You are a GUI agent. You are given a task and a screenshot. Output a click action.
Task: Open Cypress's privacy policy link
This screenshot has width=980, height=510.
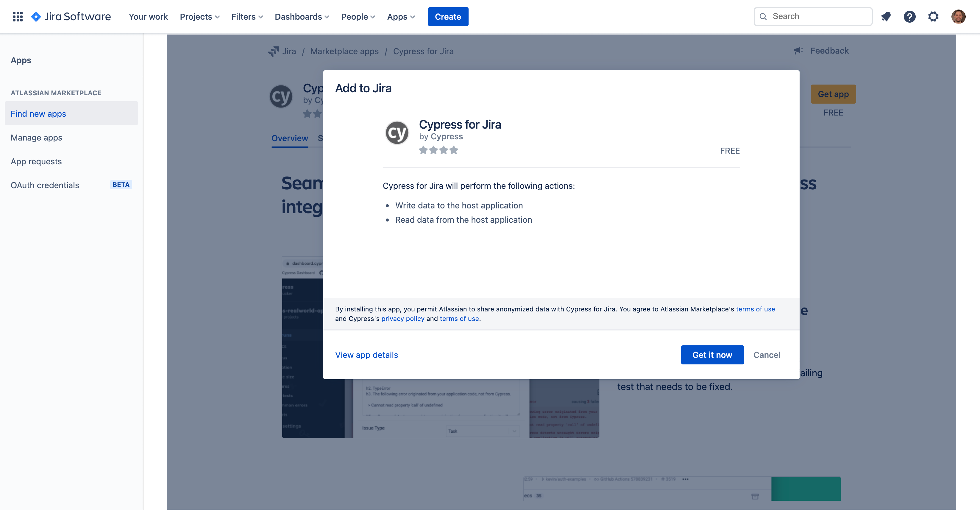(x=403, y=319)
